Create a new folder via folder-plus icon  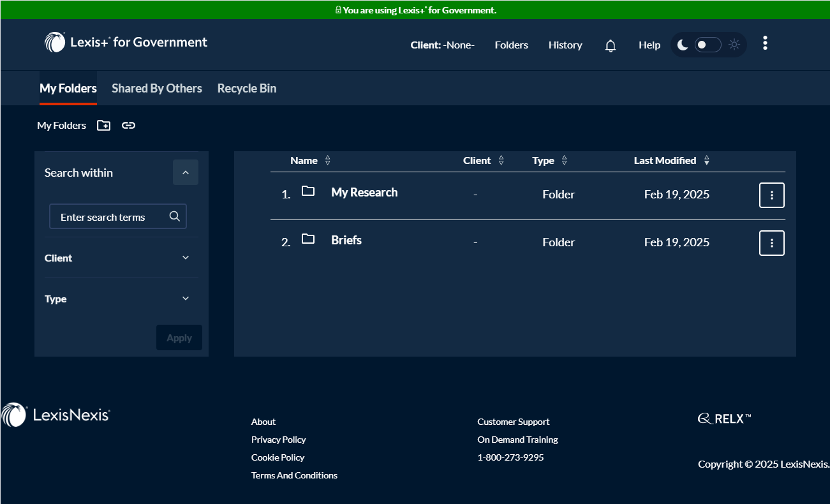[x=103, y=126]
